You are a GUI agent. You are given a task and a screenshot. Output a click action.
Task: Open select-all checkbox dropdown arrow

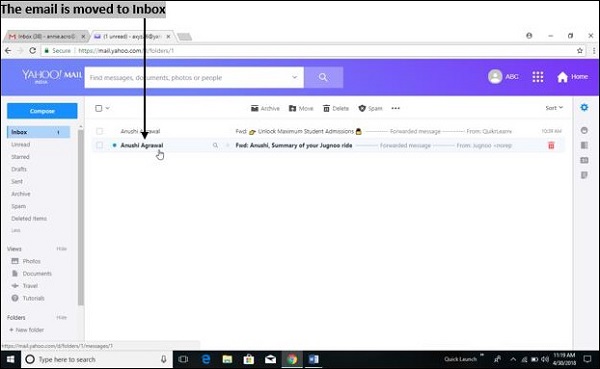point(108,108)
